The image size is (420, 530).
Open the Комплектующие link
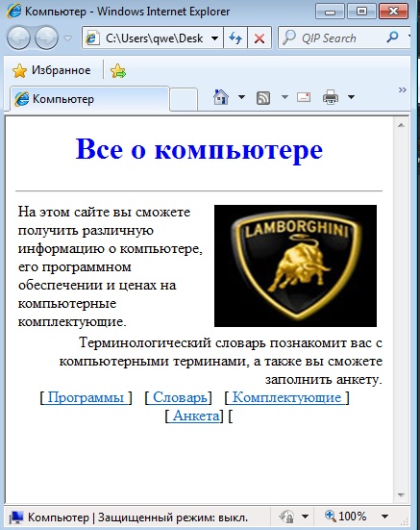287,397
